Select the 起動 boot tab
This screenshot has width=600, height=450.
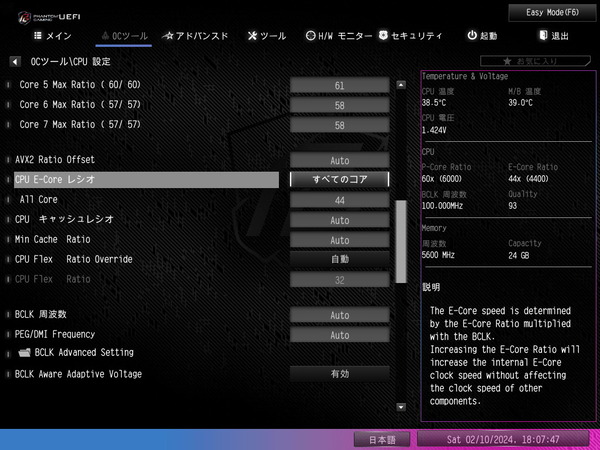point(482,36)
